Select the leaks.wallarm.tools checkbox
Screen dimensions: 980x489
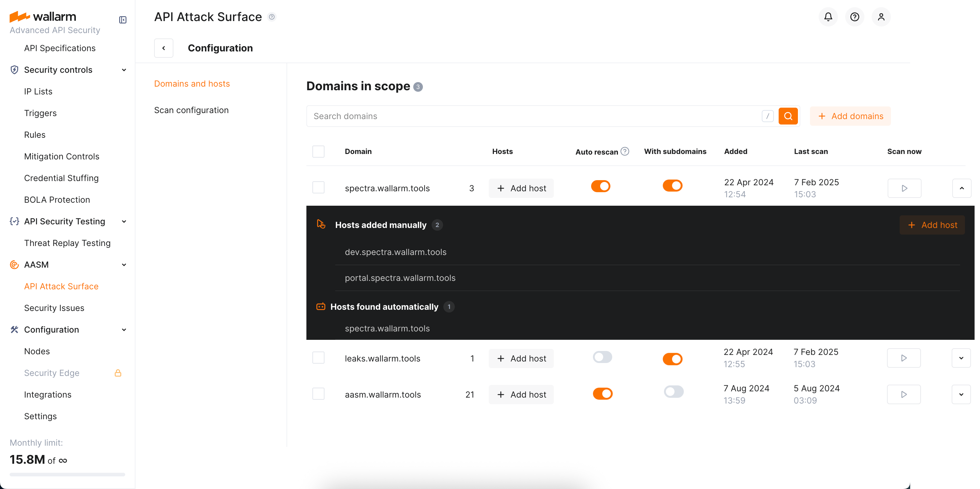click(318, 358)
